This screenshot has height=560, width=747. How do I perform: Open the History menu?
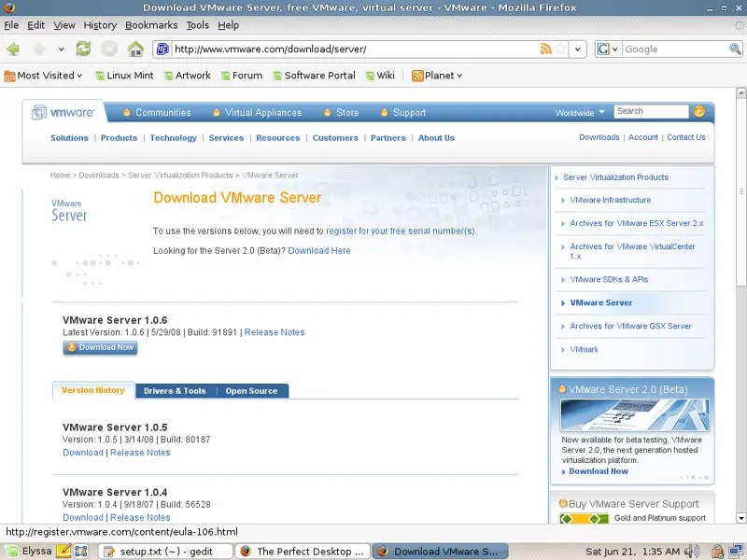click(100, 25)
